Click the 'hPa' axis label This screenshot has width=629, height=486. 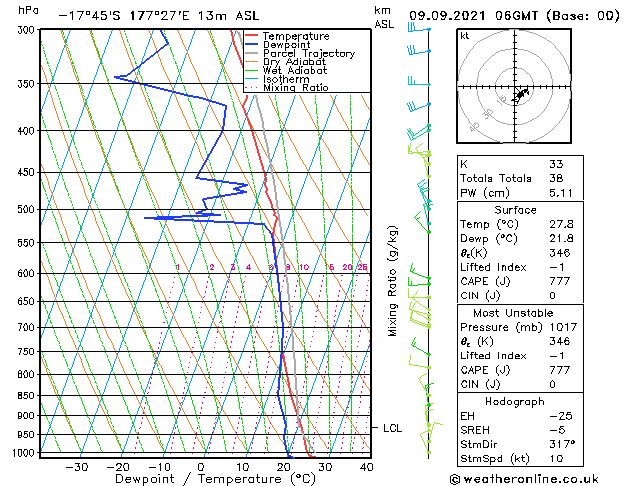point(28,11)
